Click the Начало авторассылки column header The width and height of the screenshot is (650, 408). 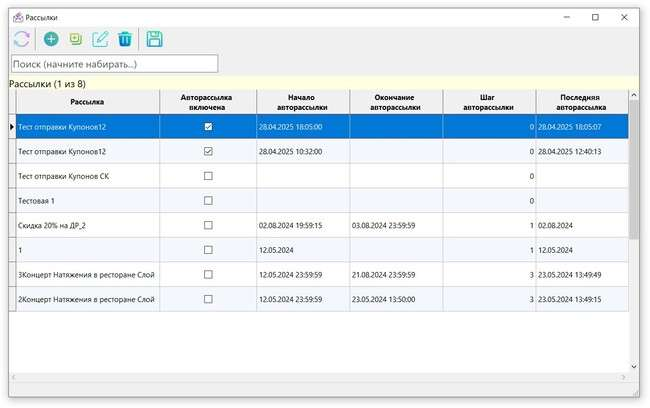coord(303,102)
